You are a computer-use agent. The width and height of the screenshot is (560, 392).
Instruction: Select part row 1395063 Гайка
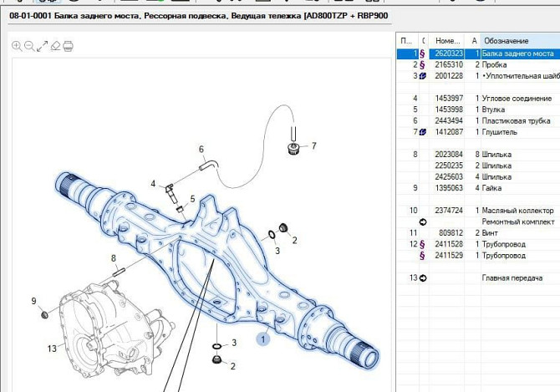coord(502,188)
